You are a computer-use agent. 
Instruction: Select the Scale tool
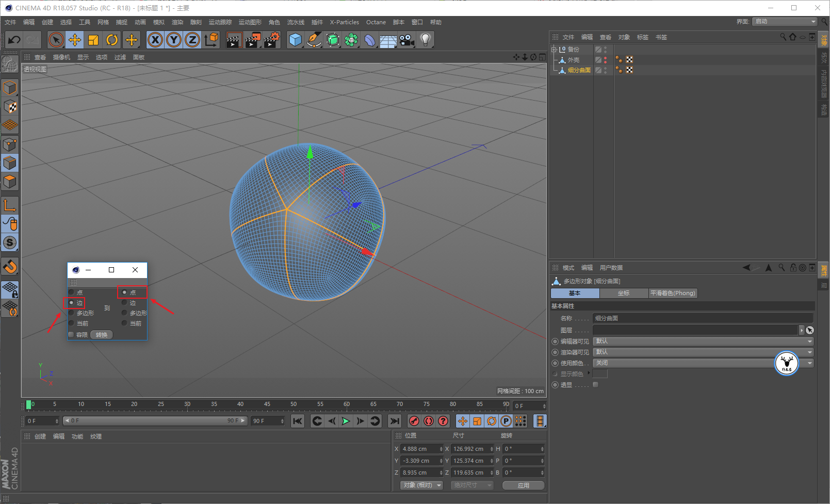(93, 40)
